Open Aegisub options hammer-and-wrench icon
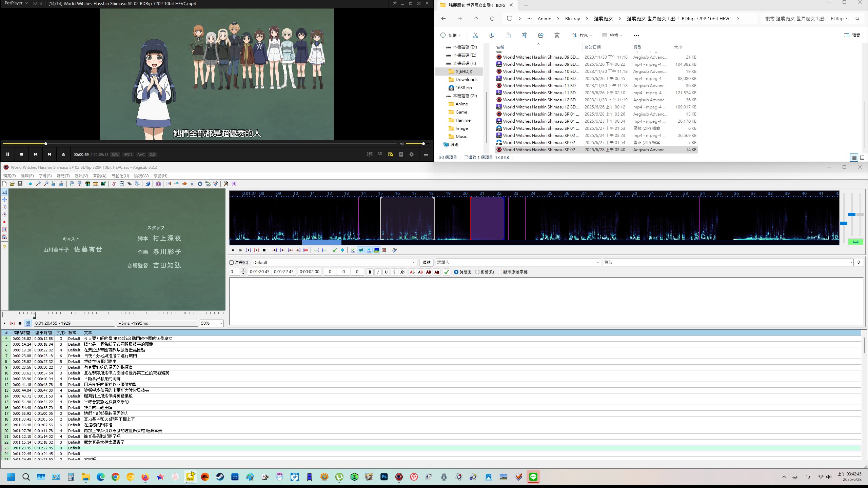This screenshot has width=868, height=488. tap(226, 184)
